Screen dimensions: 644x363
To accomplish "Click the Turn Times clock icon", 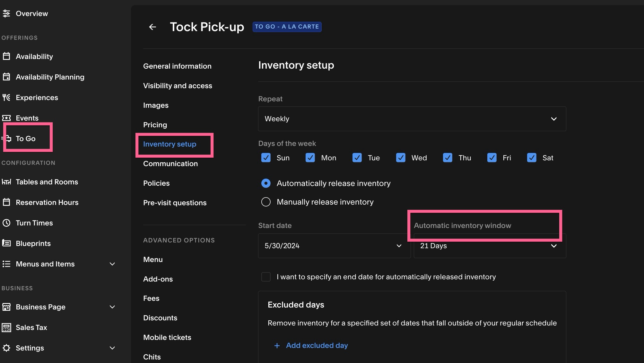I will click(x=6, y=223).
